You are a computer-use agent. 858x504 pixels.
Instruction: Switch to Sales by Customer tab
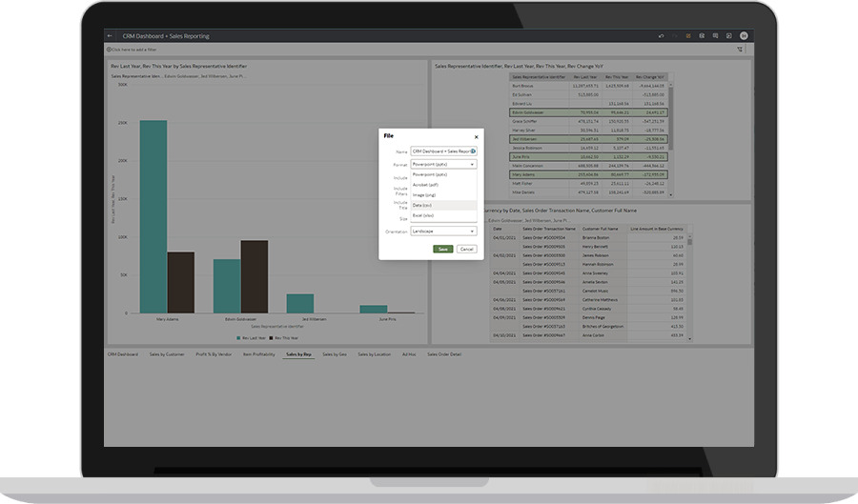pyautogui.click(x=167, y=353)
